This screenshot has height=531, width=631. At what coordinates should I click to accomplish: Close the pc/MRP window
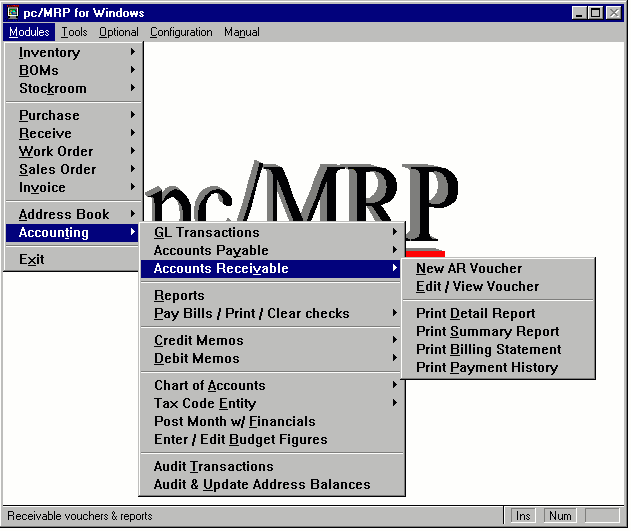(x=614, y=13)
